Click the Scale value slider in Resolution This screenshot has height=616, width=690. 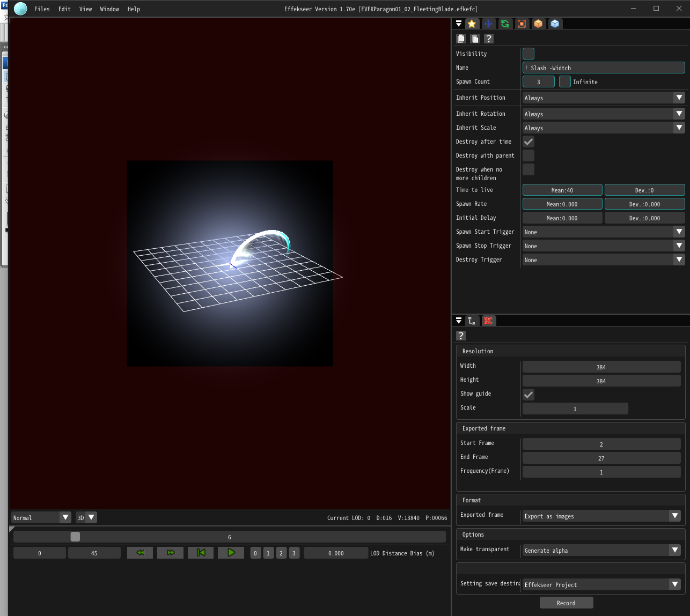(x=575, y=409)
